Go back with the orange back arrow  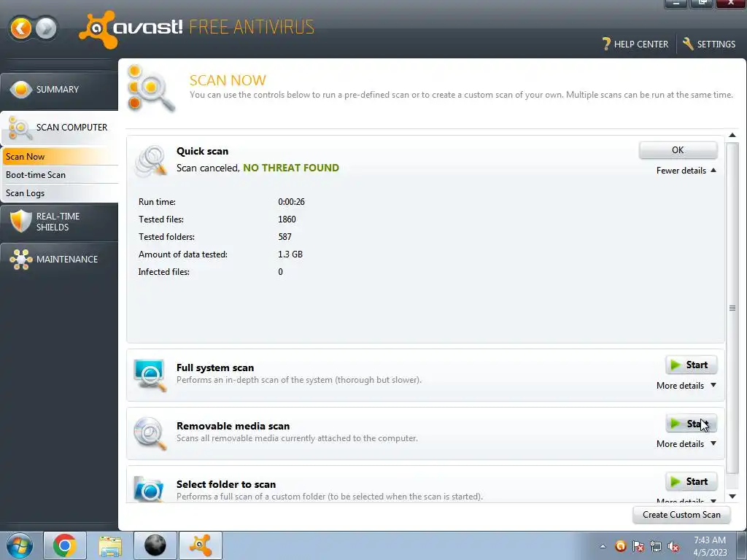click(x=21, y=28)
